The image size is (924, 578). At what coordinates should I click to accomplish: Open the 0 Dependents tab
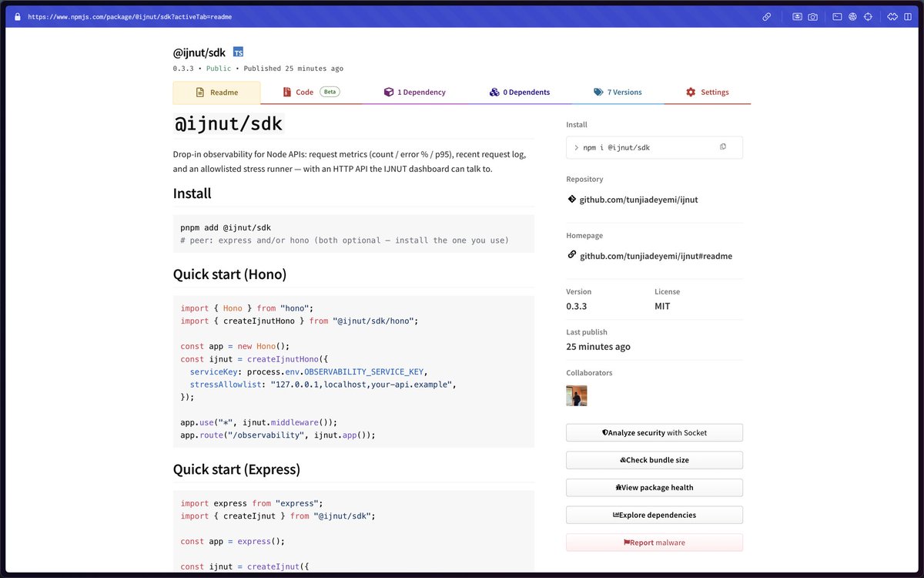click(519, 92)
